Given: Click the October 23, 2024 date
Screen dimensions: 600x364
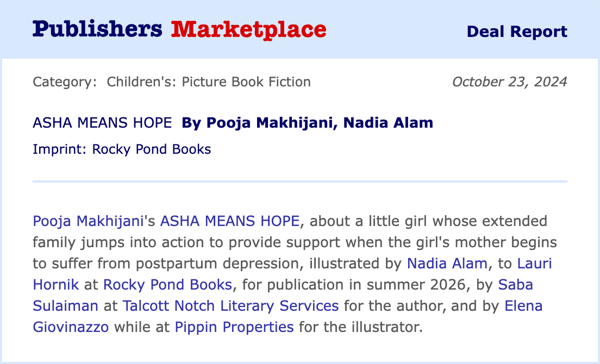Looking at the screenshot, I should coord(509,82).
